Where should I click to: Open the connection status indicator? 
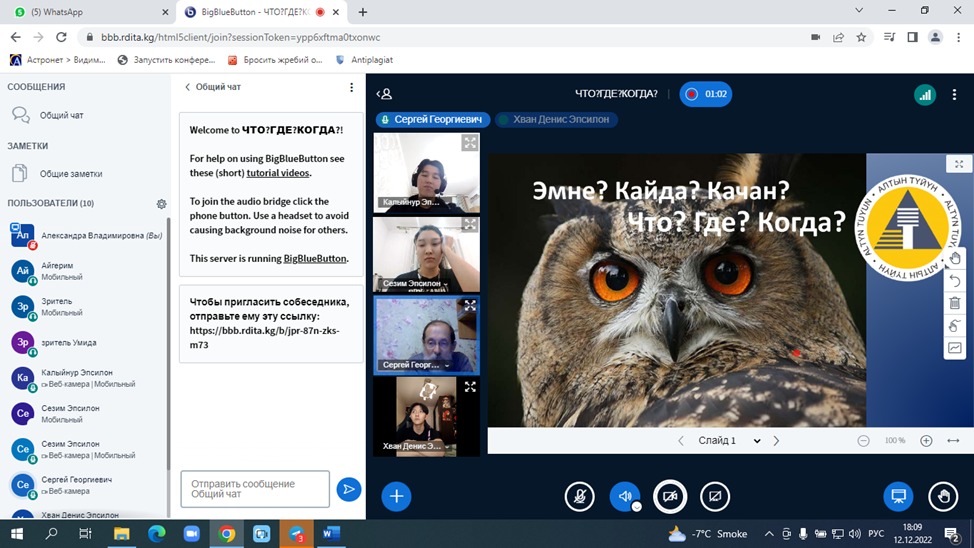(924, 94)
